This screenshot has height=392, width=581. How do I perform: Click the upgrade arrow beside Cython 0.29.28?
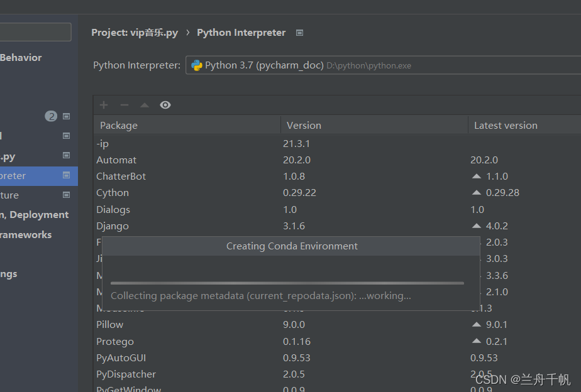(x=477, y=193)
